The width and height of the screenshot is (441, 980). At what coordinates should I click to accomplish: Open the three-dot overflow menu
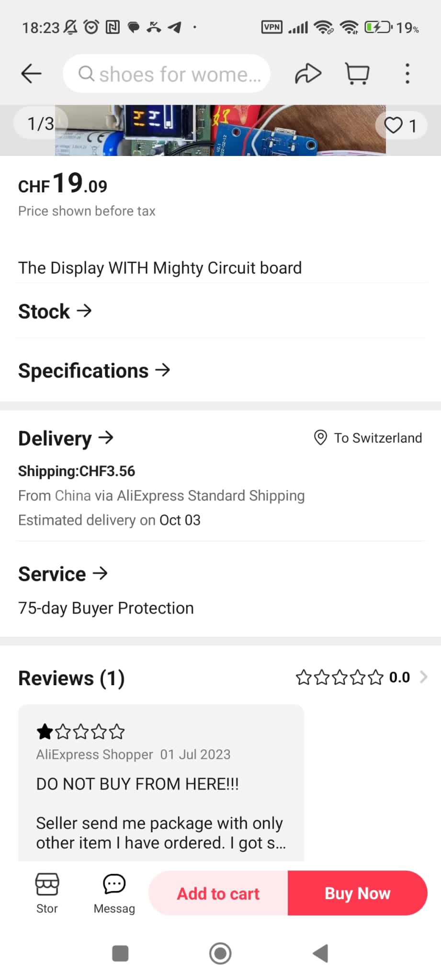[x=407, y=74]
